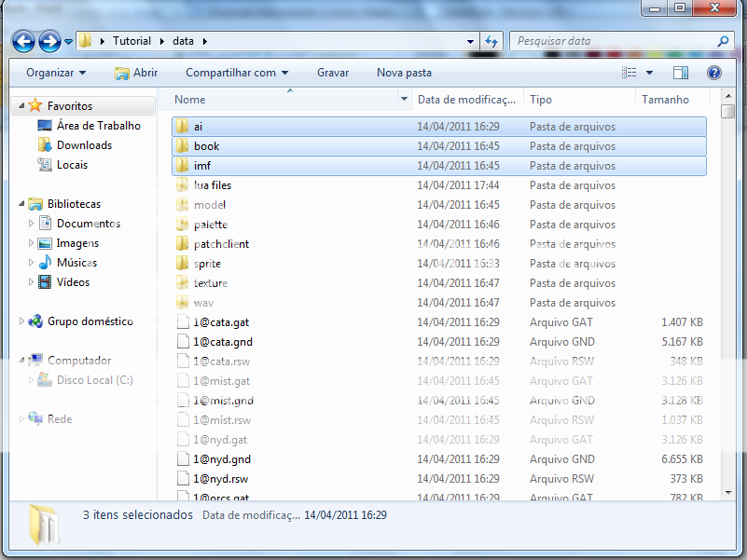The height and width of the screenshot is (560, 747).
Task: Click the search magnifier icon
Action: (x=722, y=41)
